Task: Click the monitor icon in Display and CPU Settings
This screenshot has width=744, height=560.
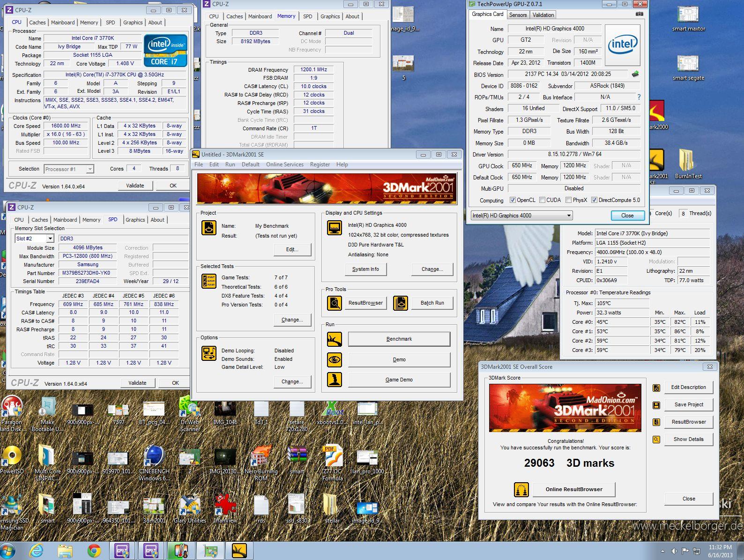Action: tap(335, 228)
